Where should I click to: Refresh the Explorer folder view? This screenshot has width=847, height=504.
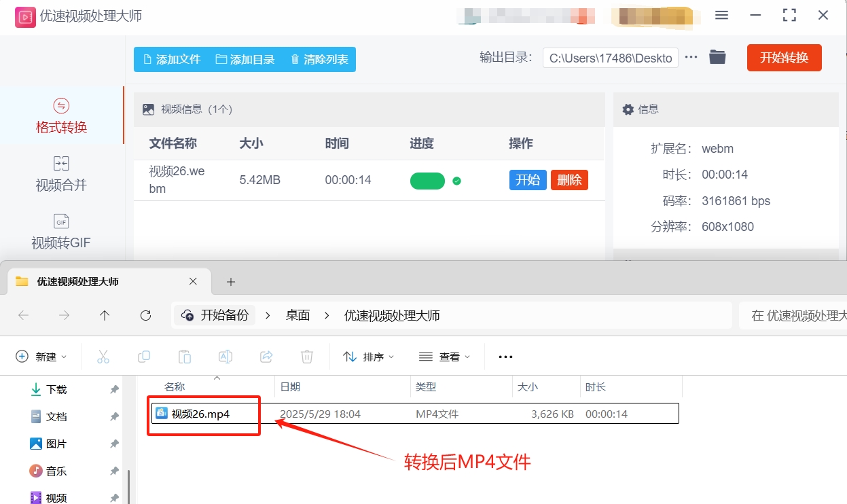point(145,315)
